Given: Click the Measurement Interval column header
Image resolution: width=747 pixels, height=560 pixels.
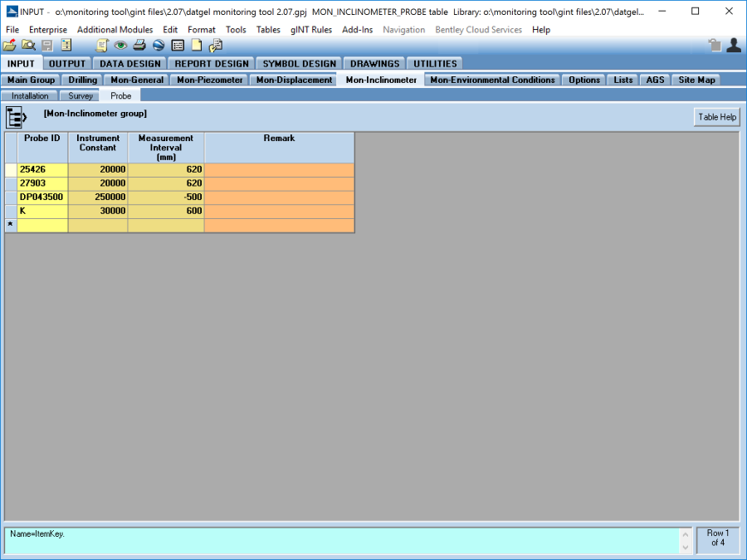Looking at the screenshot, I should pos(166,147).
